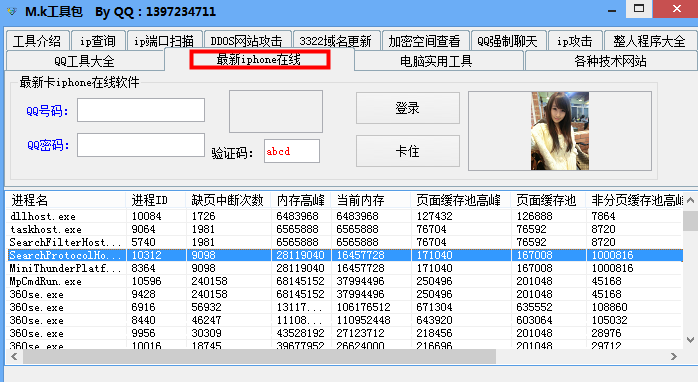Switch to the ip查询 tab

pyautogui.click(x=98, y=41)
